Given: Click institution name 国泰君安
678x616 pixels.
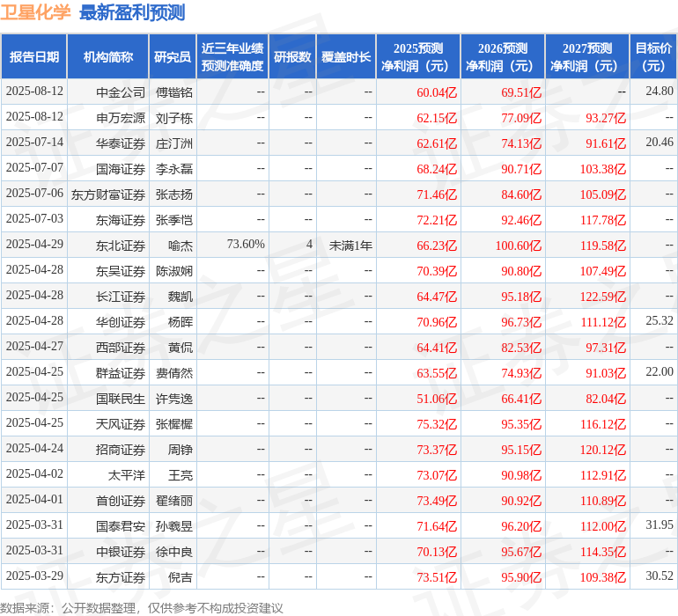Looking at the screenshot, I should coord(121,525).
